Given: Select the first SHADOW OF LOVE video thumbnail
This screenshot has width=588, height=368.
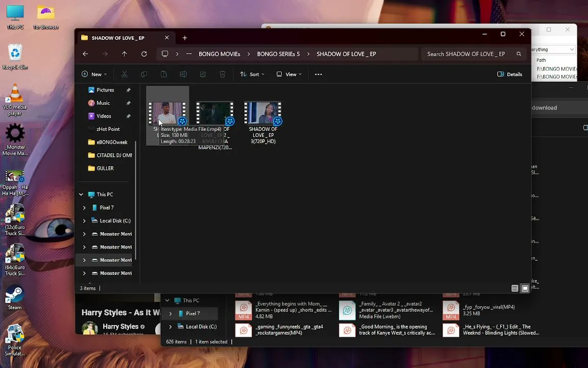Looking at the screenshot, I should coord(167,112).
